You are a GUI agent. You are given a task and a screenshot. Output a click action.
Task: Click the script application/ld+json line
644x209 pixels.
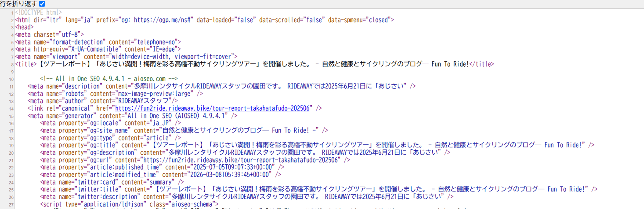pos(129,204)
